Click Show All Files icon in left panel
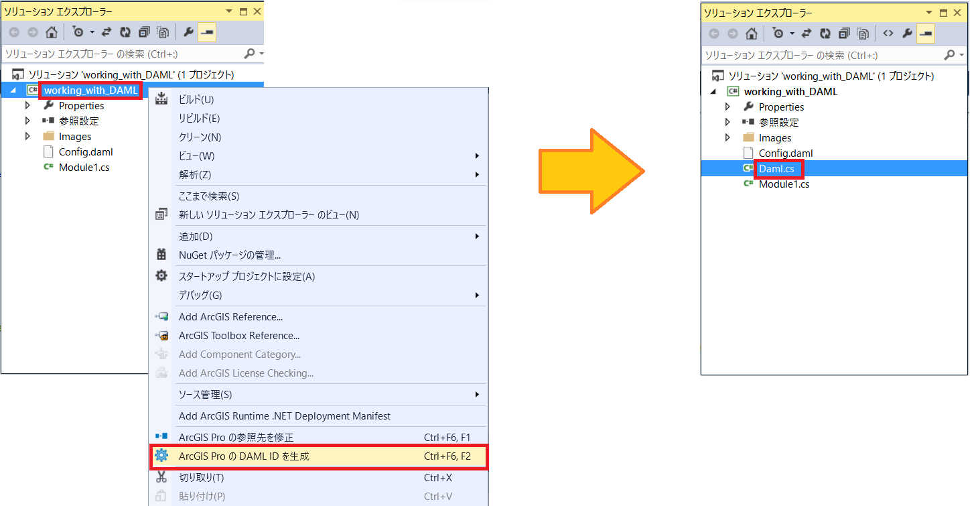Viewport: 980px width, 506px height. pyautogui.click(x=163, y=32)
